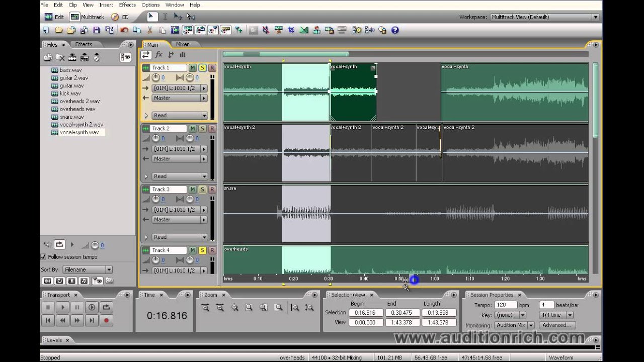Select snare.wav in Files list

coord(71,117)
